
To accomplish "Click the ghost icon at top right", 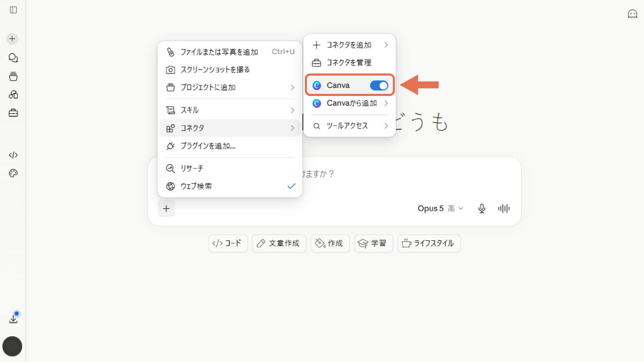I will (633, 14).
